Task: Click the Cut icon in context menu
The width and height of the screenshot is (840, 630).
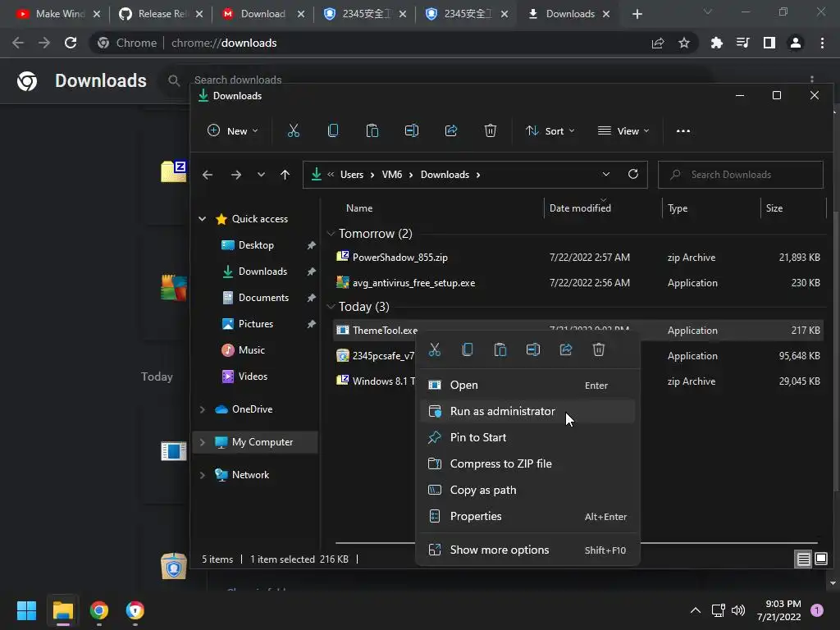Action: coord(435,349)
